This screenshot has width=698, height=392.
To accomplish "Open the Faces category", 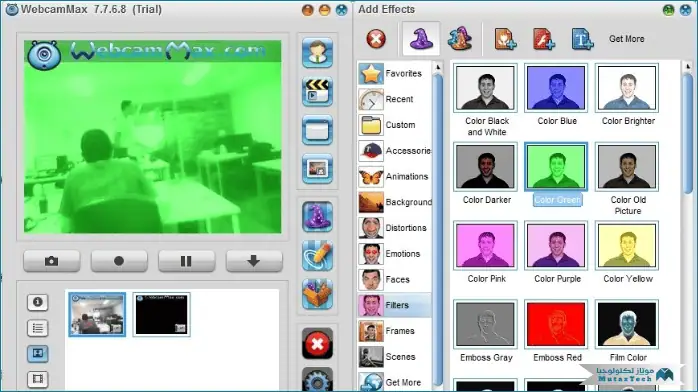I will [394, 279].
